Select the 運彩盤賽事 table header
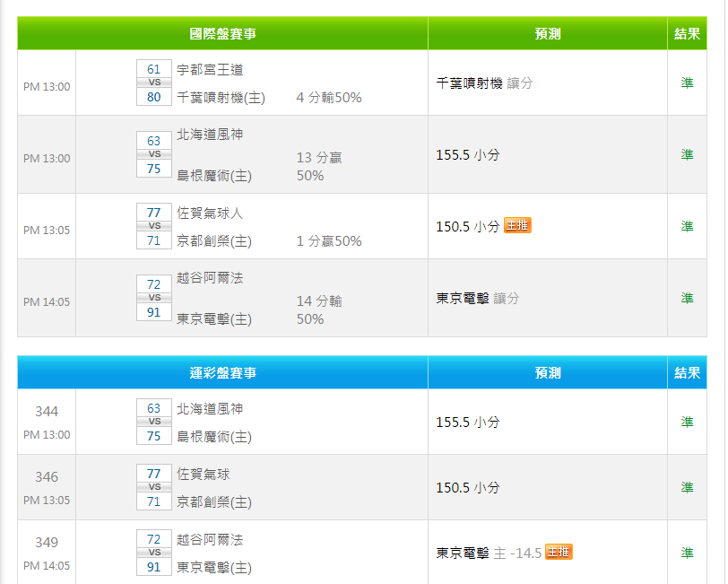The image size is (728, 584). [x=223, y=372]
